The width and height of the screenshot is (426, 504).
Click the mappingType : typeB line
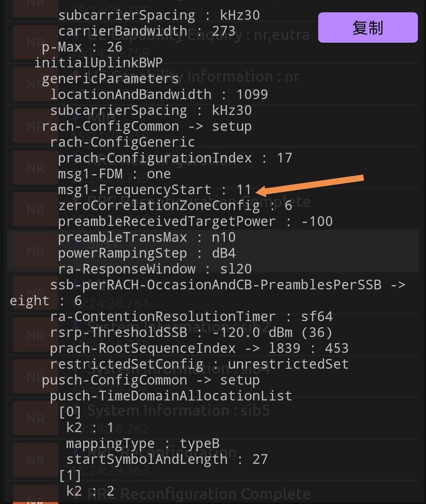point(143,444)
